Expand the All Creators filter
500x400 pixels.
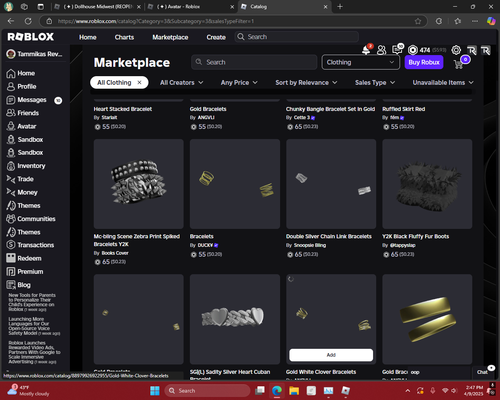click(182, 83)
